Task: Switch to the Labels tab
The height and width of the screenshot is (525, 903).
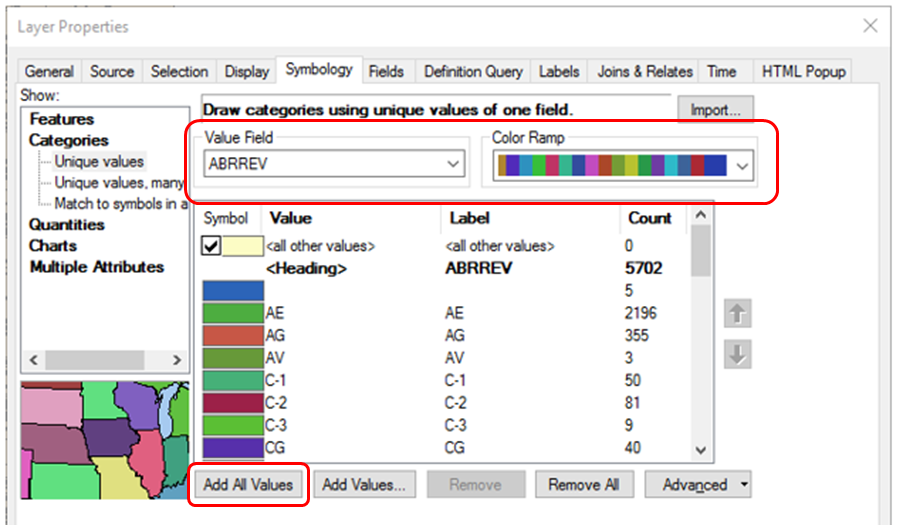Action: 559,72
